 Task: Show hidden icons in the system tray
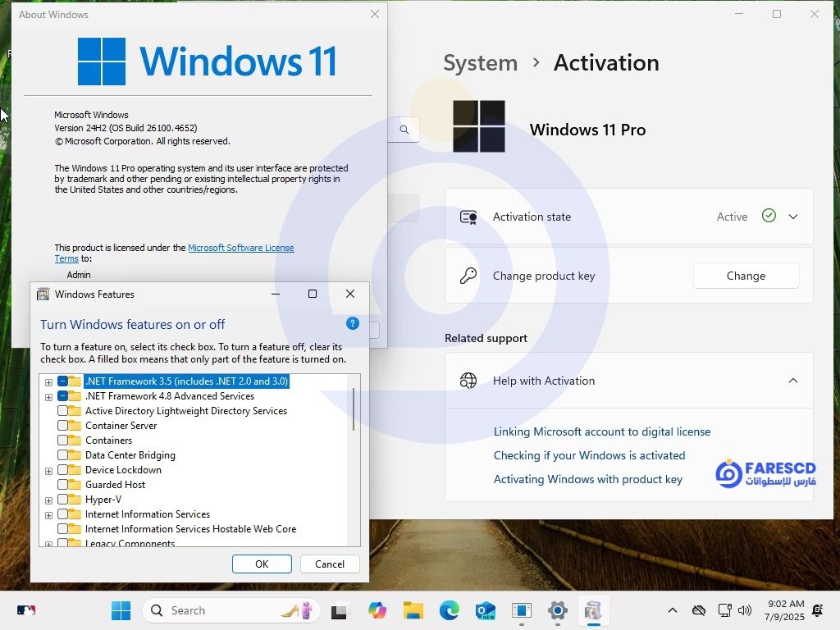pyautogui.click(x=673, y=610)
